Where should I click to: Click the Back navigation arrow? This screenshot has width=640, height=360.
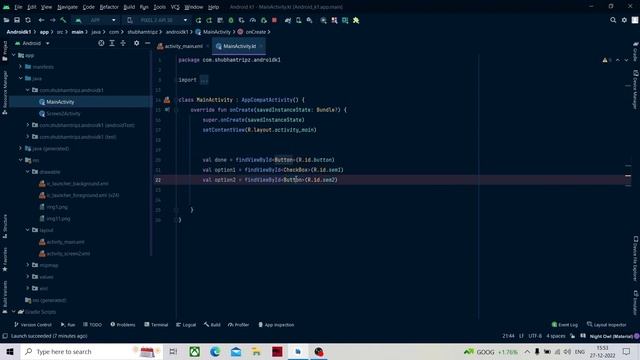click(41, 20)
